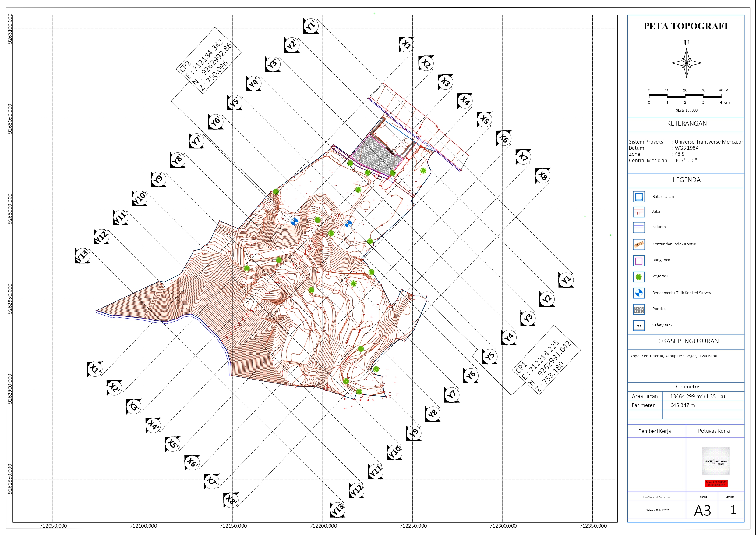Click the Batas Lahan legend icon
Image resolution: width=756 pixels, height=535 pixels.
[x=638, y=197]
